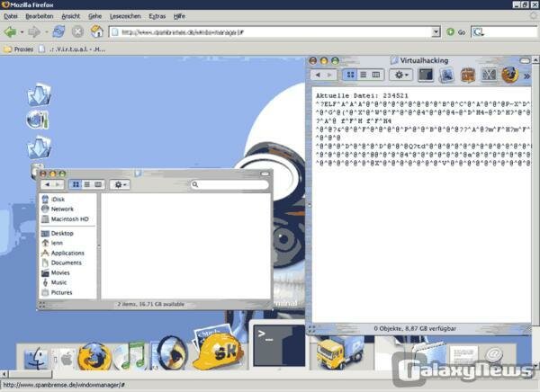Click the Finder face dock icon
This screenshot has width=540, height=392.
[37, 358]
